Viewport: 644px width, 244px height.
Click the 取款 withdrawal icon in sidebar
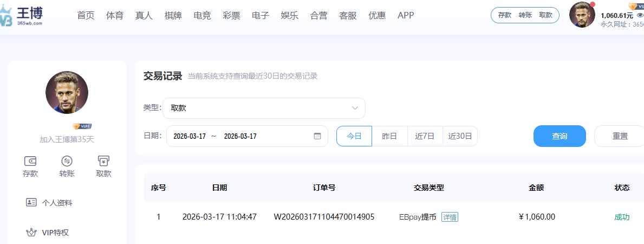click(103, 161)
